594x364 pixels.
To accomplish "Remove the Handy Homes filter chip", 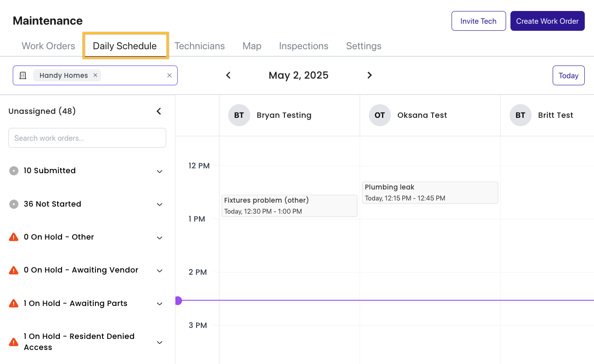I will (95, 75).
